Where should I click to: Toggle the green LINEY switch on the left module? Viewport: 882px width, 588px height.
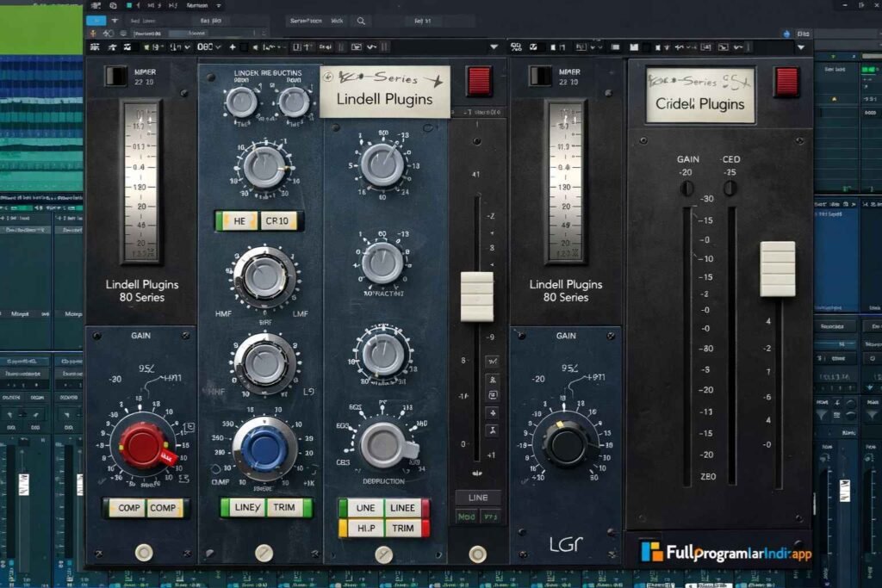[x=245, y=508]
